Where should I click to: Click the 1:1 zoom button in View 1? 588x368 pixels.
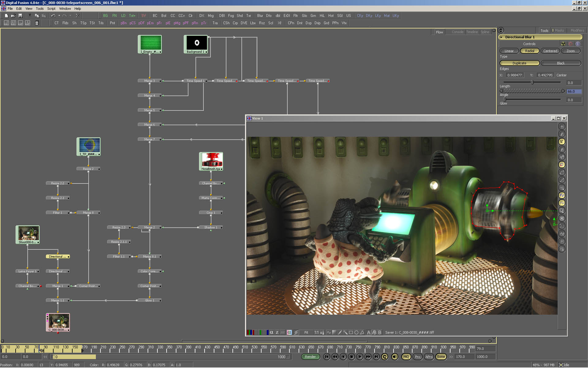[x=316, y=332]
